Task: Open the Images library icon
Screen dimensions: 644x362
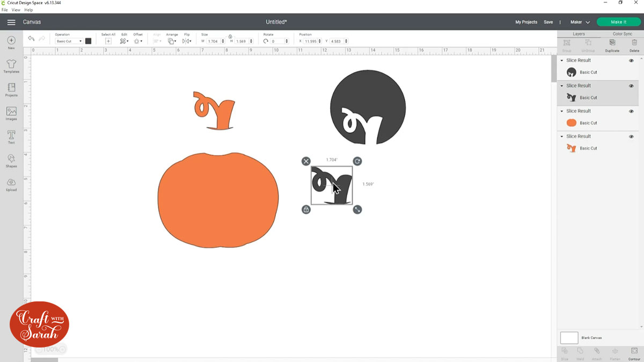Action: [11, 113]
